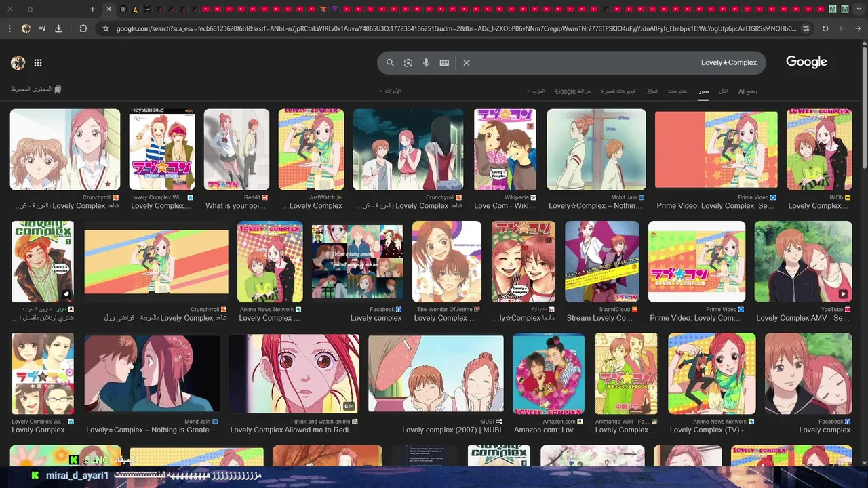Click 'I drink and watch anime' source label
Image resolution: width=868 pixels, height=488 pixels.
tap(321, 422)
